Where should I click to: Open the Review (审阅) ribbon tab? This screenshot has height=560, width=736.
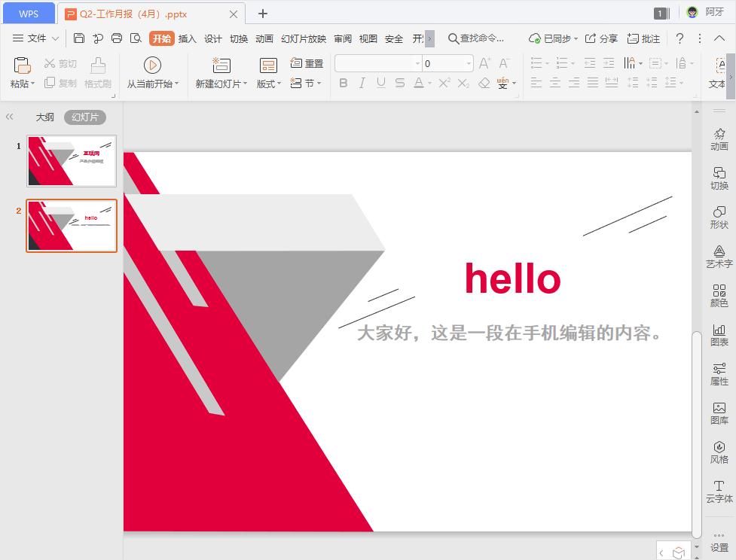tap(343, 38)
